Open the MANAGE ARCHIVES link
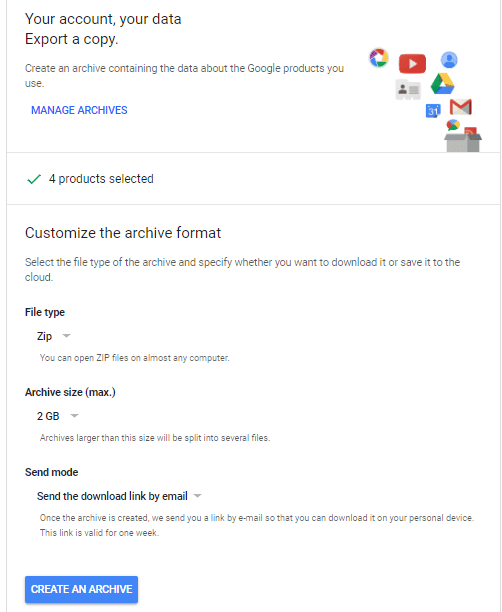Screen dimensions: 502x612 (79, 110)
